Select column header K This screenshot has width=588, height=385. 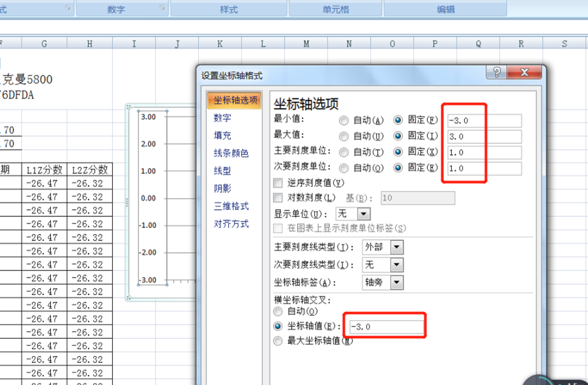tap(220, 44)
